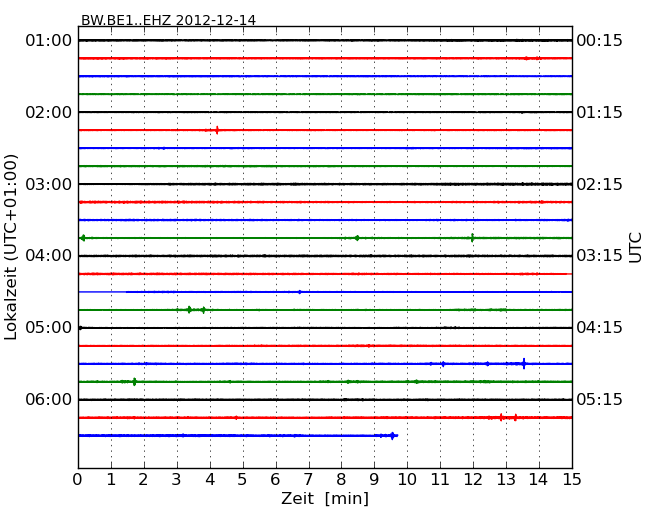
Task: Click the 03:15 UTC label
Action: (x=599, y=256)
